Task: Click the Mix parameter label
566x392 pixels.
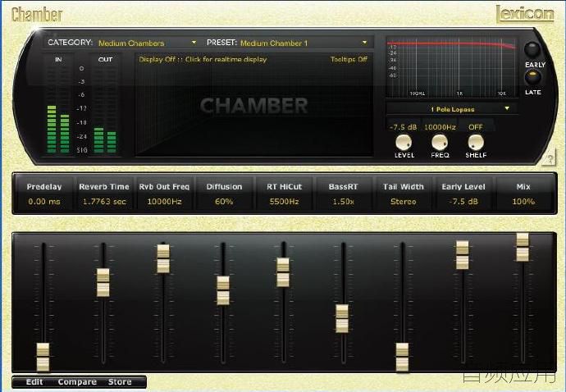Action: pyautogui.click(x=523, y=187)
